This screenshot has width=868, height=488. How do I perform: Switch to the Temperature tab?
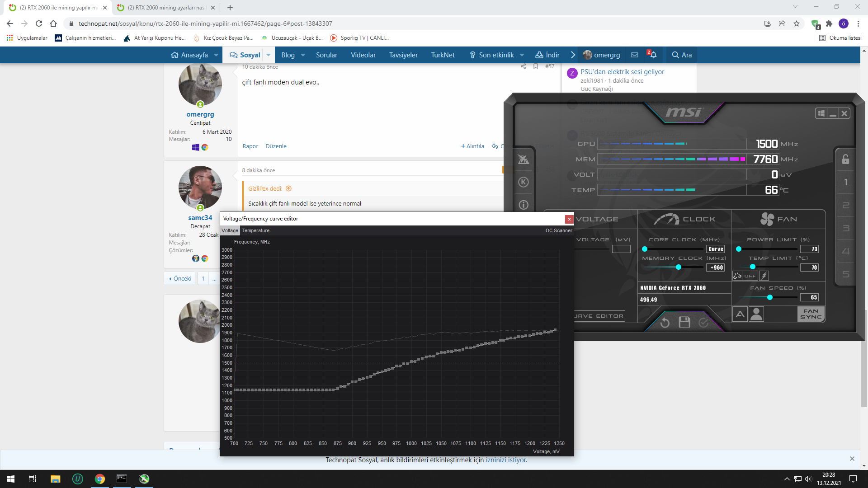[x=255, y=230]
